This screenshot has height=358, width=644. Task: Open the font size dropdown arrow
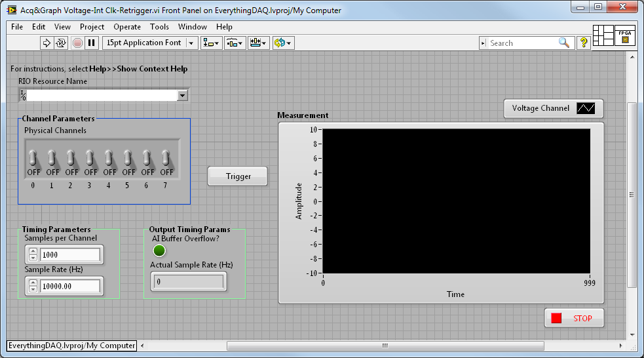(x=191, y=43)
